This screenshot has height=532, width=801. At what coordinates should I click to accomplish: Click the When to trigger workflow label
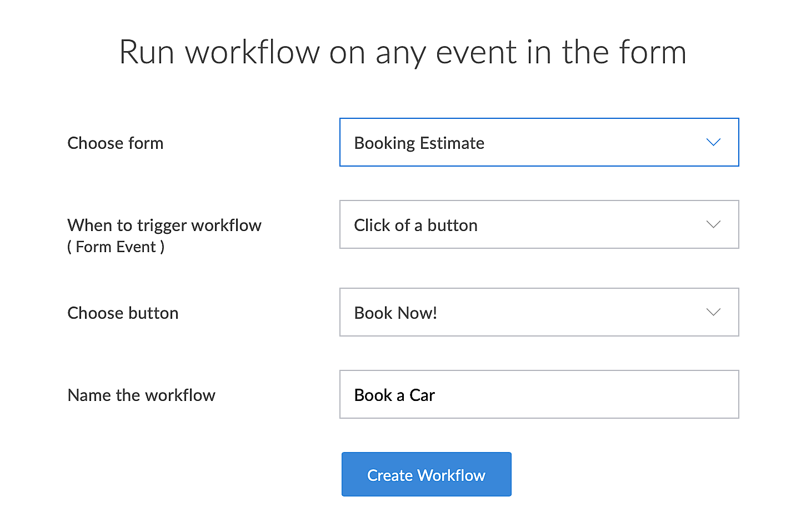coord(164,225)
